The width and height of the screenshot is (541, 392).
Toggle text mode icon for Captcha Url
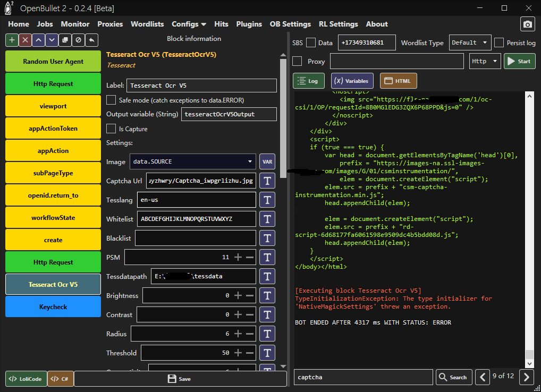[x=267, y=181]
